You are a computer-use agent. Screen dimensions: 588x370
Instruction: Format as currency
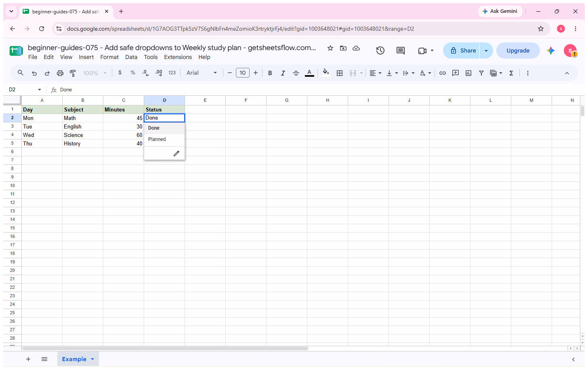[120, 73]
